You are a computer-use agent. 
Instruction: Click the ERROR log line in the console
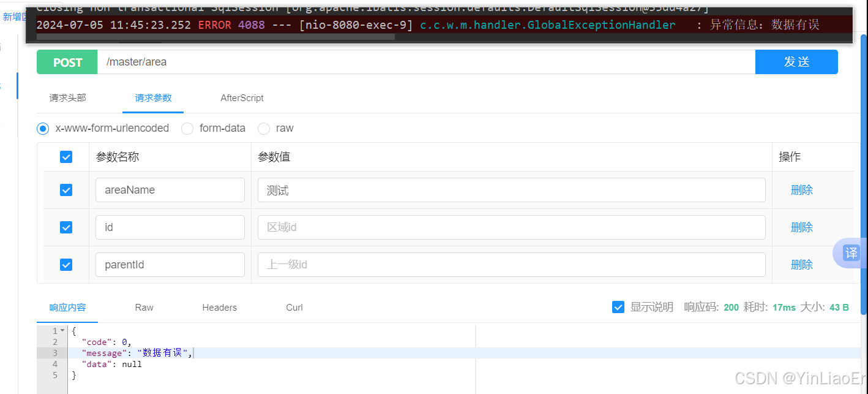point(428,25)
